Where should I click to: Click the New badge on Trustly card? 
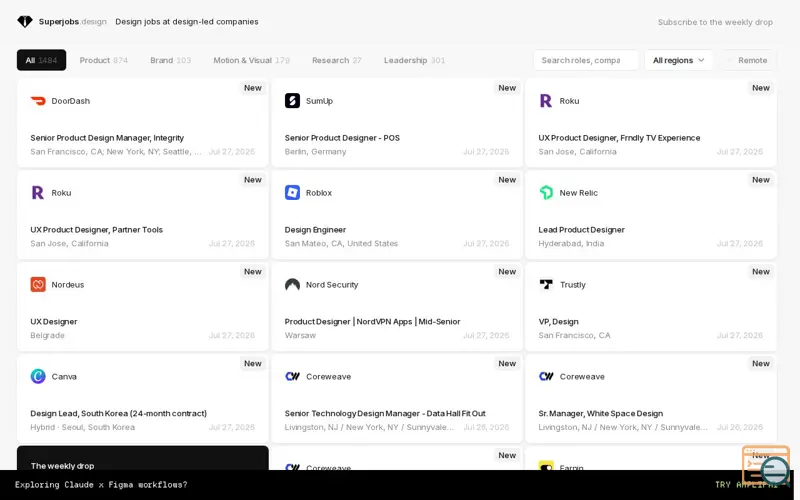coord(761,271)
